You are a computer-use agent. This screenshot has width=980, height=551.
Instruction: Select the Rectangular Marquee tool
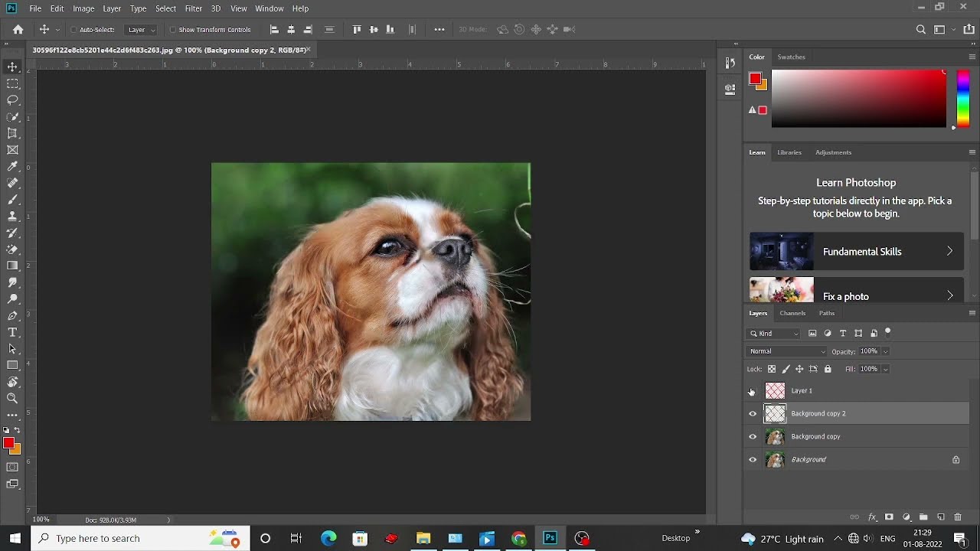point(12,83)
